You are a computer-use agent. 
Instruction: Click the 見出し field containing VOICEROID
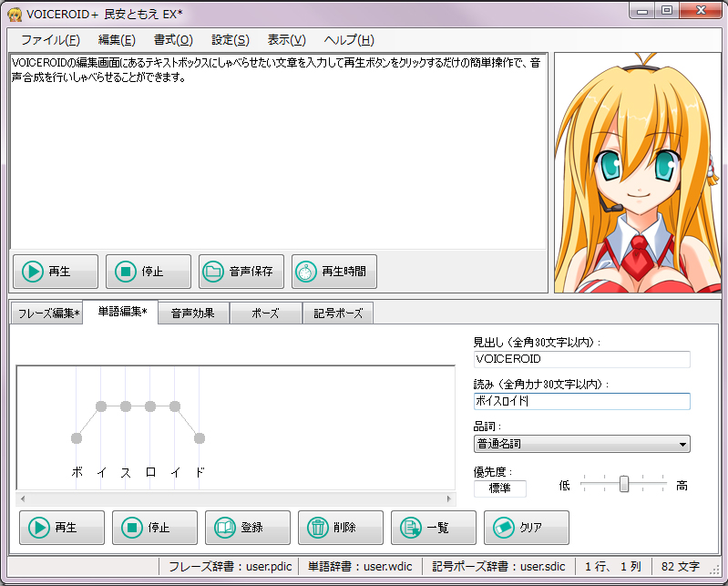[581, 359]
